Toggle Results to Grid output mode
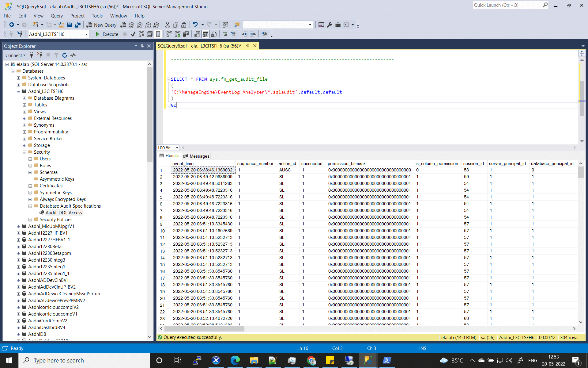588x368 pixels. coord(205,34)
